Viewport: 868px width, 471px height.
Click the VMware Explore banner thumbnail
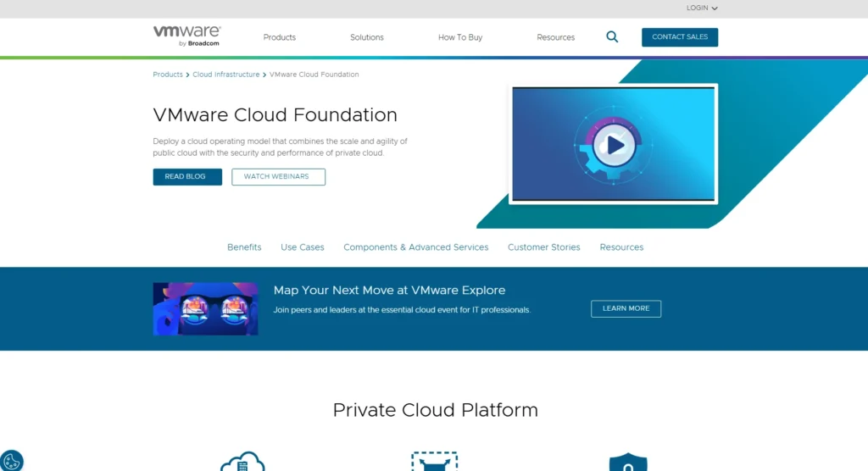(205, 309)
